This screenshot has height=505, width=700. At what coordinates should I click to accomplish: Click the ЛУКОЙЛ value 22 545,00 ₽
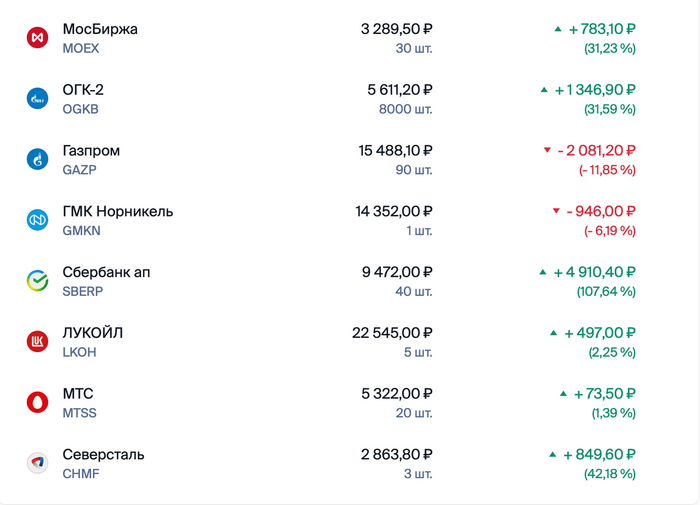392,333
